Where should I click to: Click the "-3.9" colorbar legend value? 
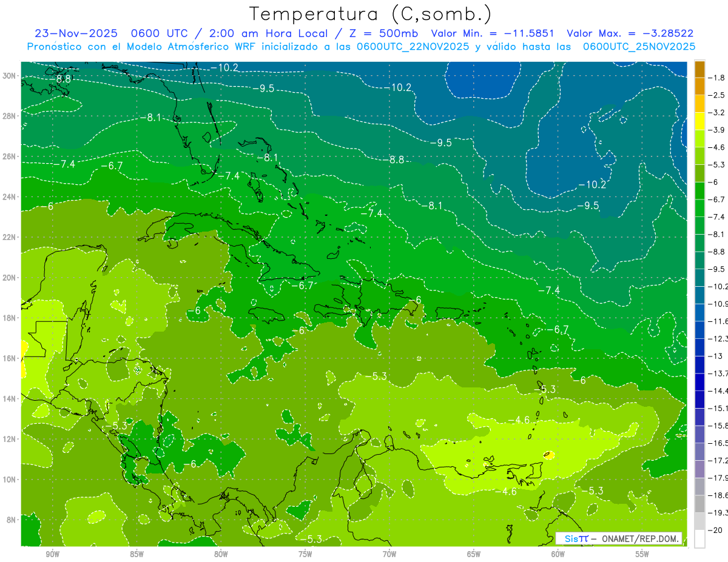coord(716,130)
